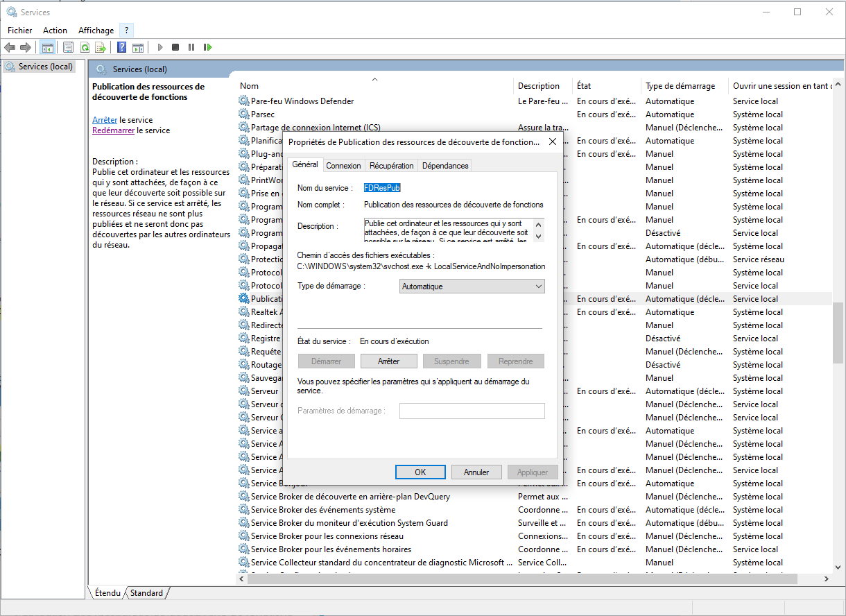
Task: Click the vertical scrollbar thumb of services list
Action: pos(838,333)
